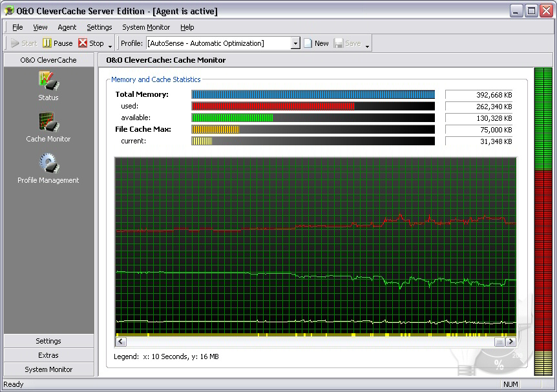Click the green available memory bar
Screen dimensions: 557x392
(x=313, y=118)
